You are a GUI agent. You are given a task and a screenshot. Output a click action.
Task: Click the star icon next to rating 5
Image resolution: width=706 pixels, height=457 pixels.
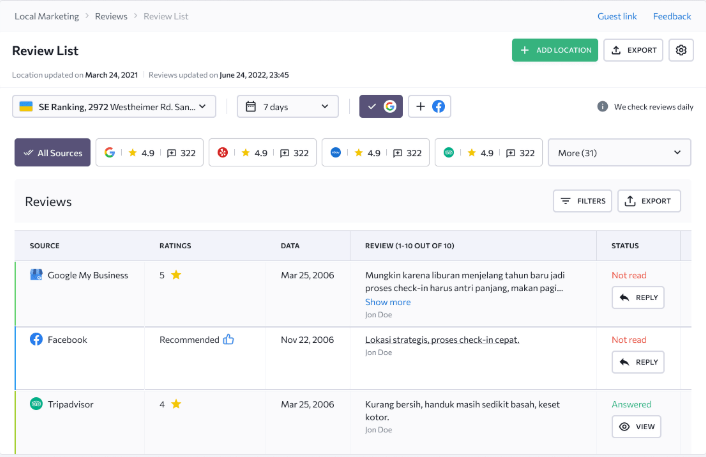[x=176, y=275]
